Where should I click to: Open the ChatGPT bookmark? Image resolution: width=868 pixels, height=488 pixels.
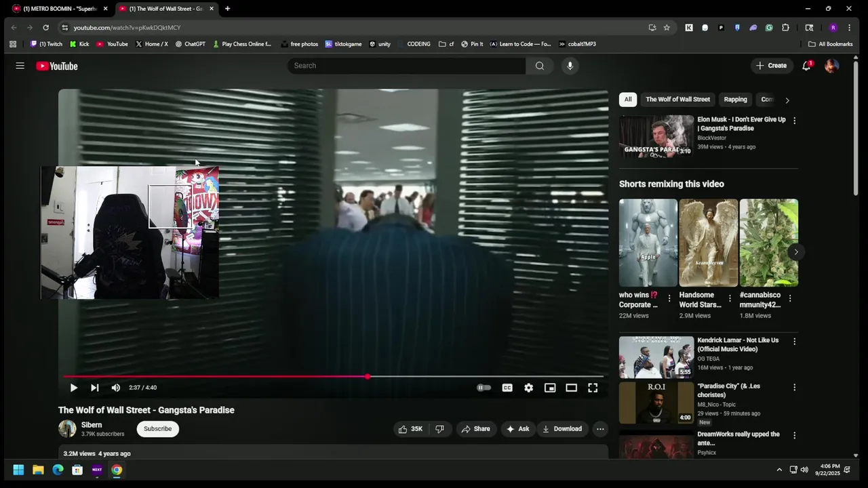(190, 44)
